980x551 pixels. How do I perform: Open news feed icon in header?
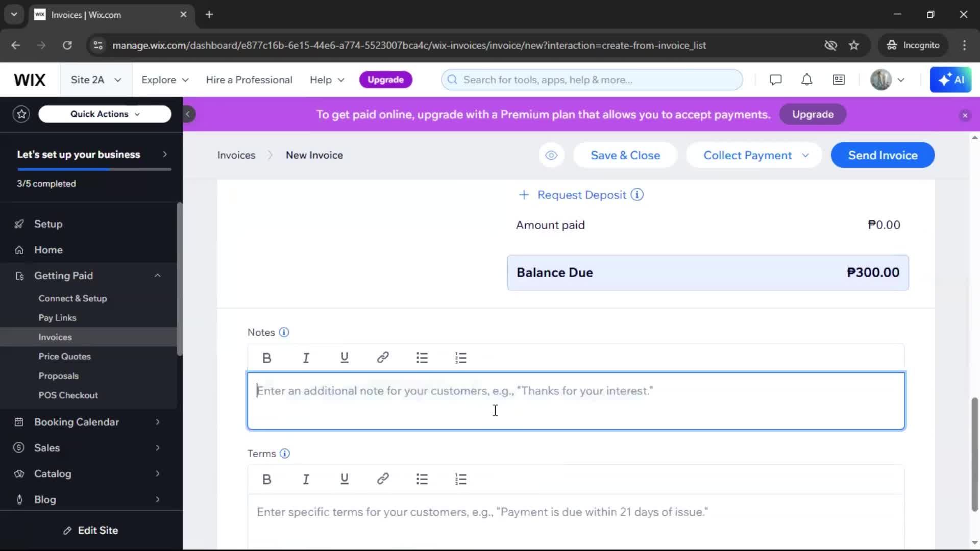pyautogui.click(x=839, y=80)
